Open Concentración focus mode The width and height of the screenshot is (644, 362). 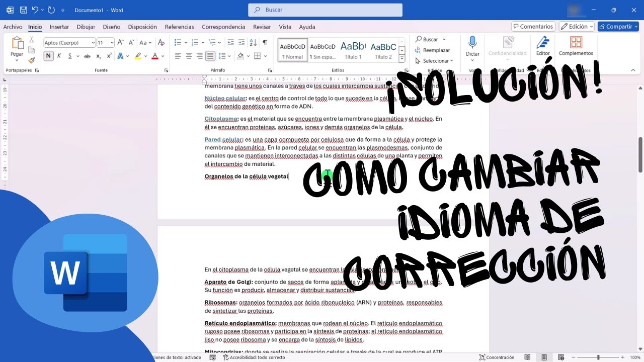pyautogui.click(x=497, y=357)
